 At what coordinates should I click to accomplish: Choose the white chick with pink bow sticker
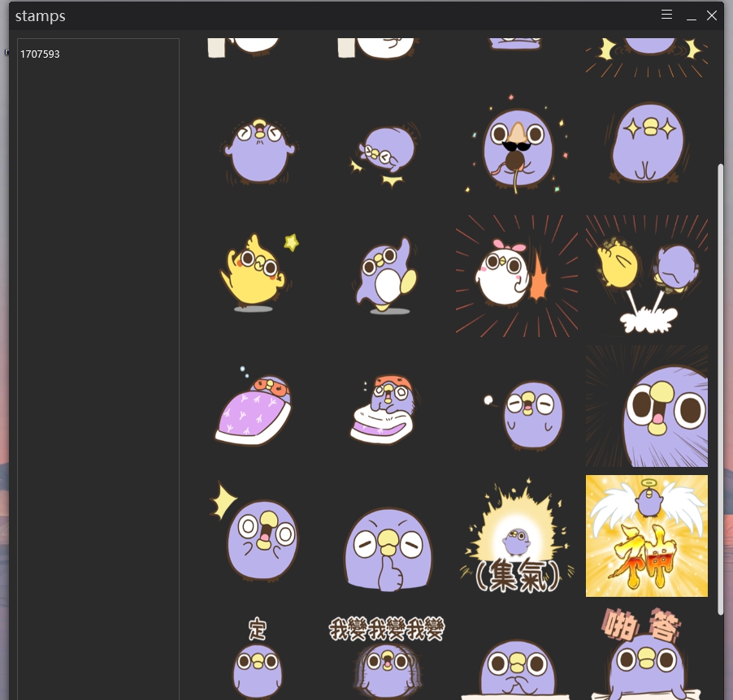(x=516, y=275)
